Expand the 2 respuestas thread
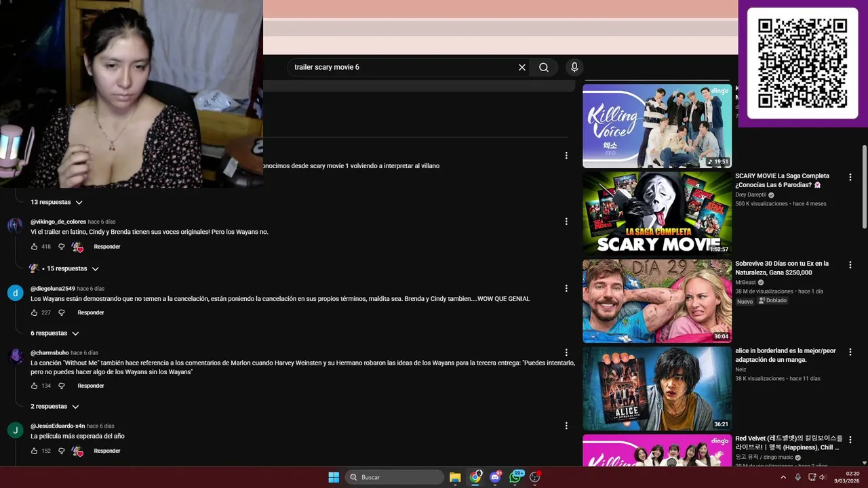Screen dimensions: 868x488 click(x=54, y=407)
